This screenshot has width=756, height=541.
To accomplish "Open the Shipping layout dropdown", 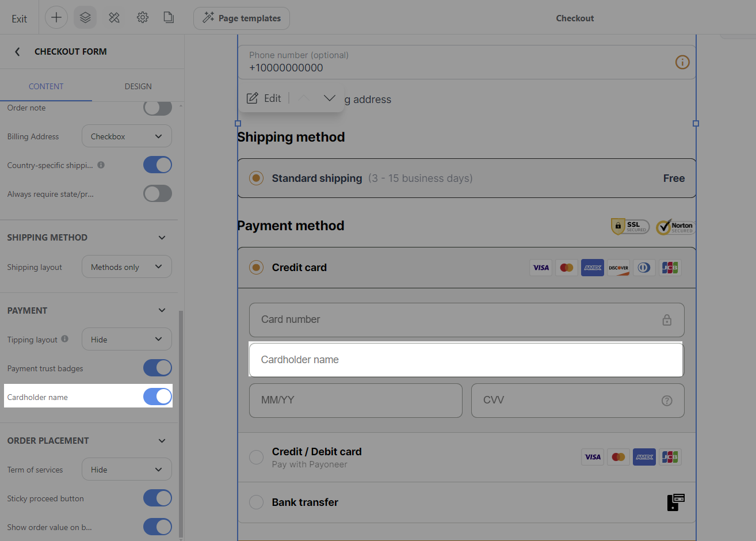I will (127, 267).
